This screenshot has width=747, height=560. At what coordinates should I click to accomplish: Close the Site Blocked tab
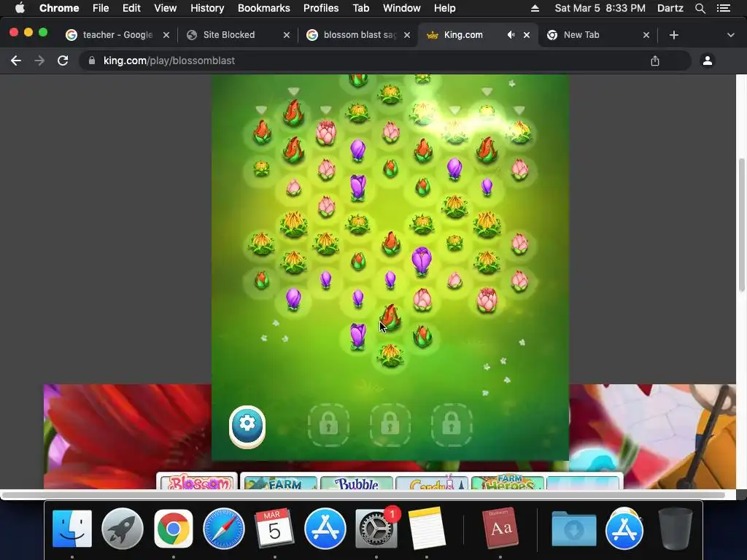(286, 35)
